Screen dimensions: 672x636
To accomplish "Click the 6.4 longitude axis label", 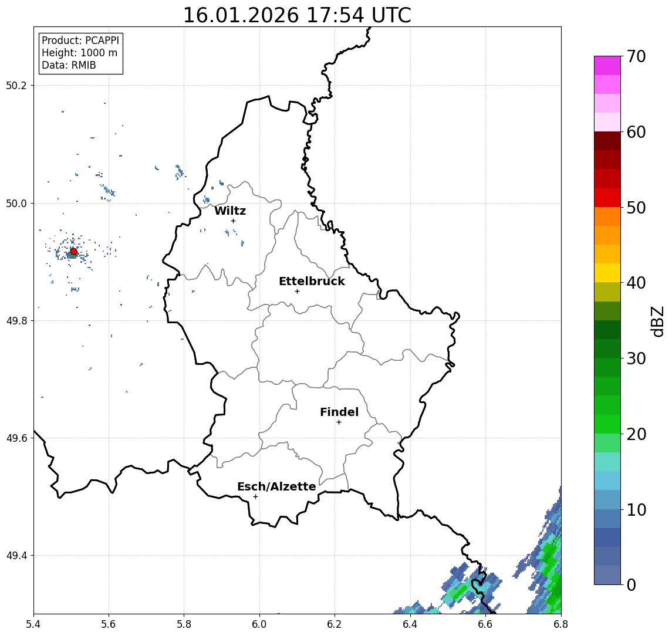I will tap(410, 624).
